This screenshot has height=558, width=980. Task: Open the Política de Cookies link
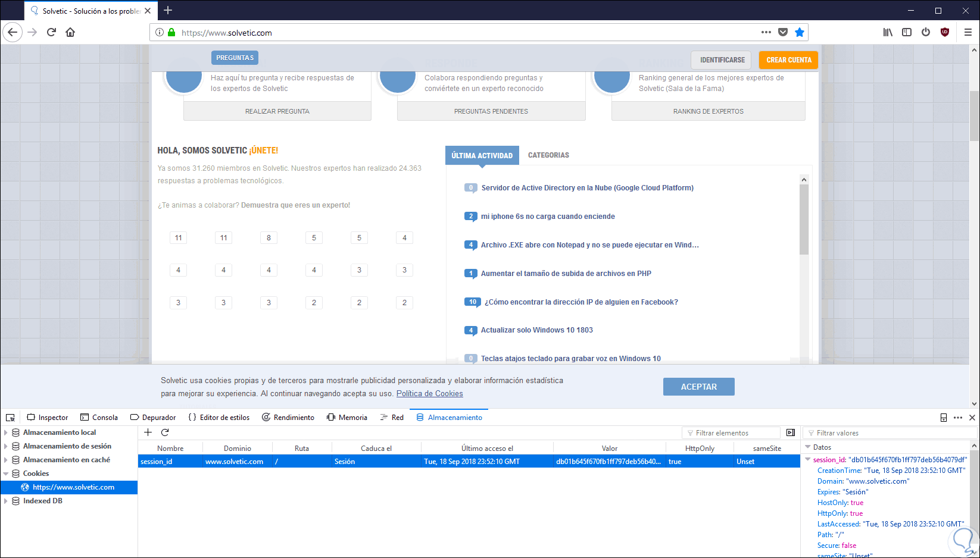tap(430, 394)
